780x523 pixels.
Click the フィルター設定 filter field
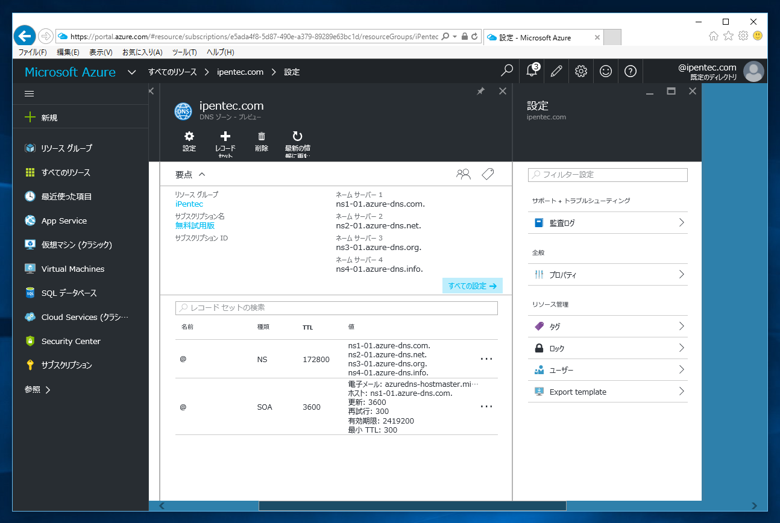607,175
